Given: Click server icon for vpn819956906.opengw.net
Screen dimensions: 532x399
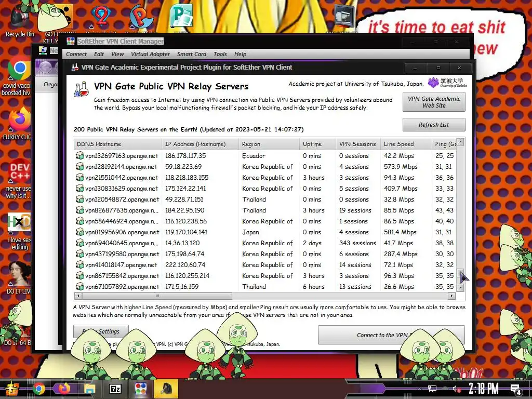Looking at the screenshot, I should point(79,232).
